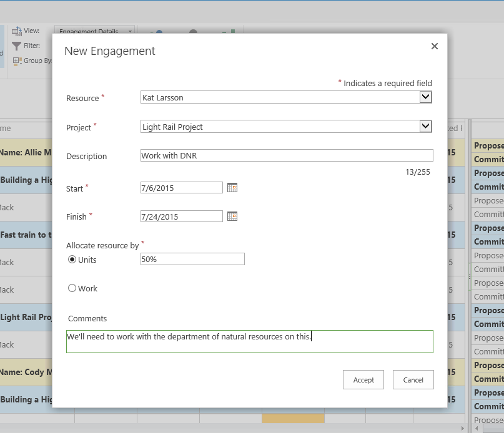Open the Finish date calendar picker
This screenshot has width=504, height=433.
click(232, 216)
